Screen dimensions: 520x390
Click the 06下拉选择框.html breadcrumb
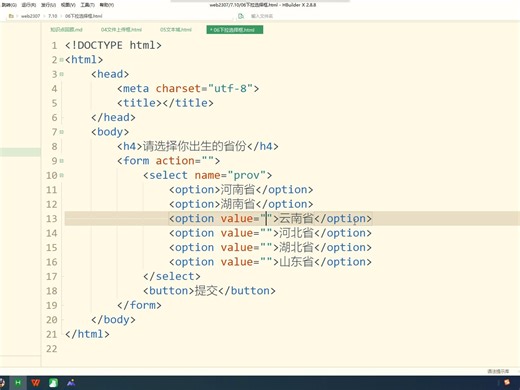pos(84,16)
